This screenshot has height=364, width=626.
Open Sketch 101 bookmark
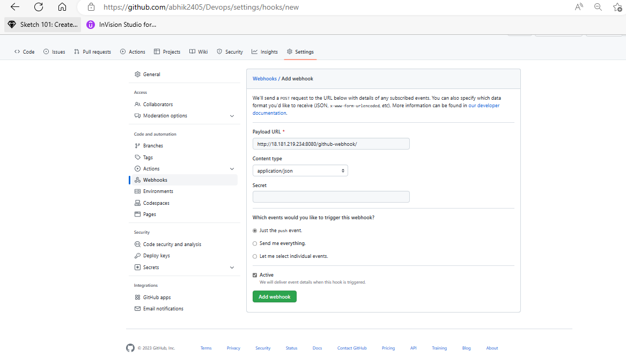tap(43, 24)
